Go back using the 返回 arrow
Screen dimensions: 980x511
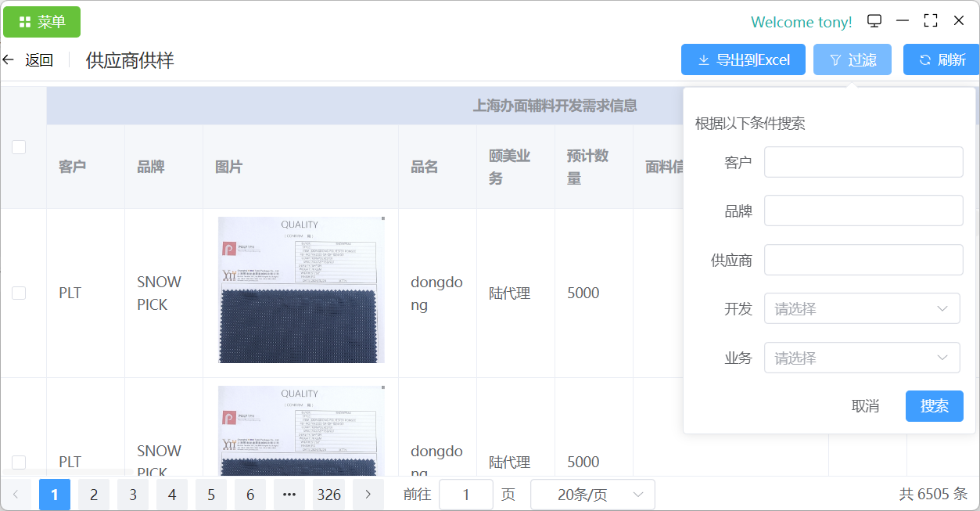(x=28, y=60)
